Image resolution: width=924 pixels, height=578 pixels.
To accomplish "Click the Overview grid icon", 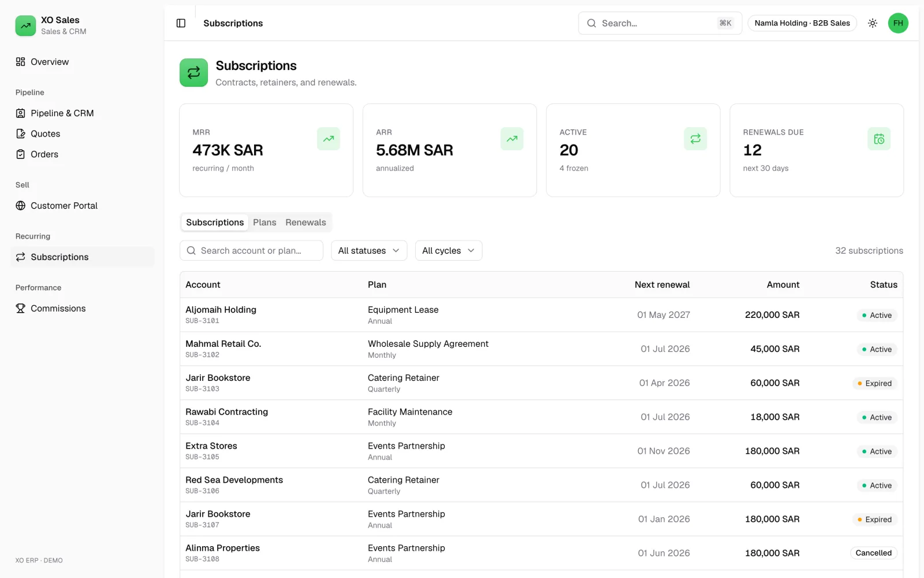I will 21,62.
